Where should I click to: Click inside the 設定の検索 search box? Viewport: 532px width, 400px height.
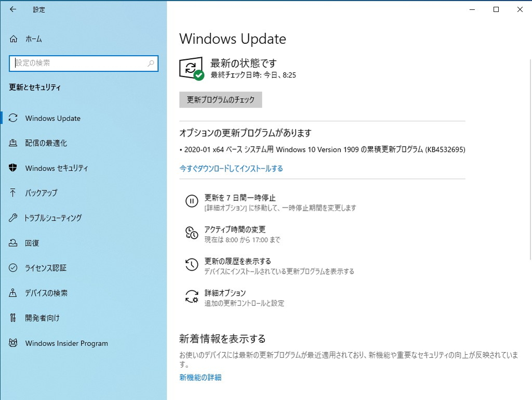[83, 63]
